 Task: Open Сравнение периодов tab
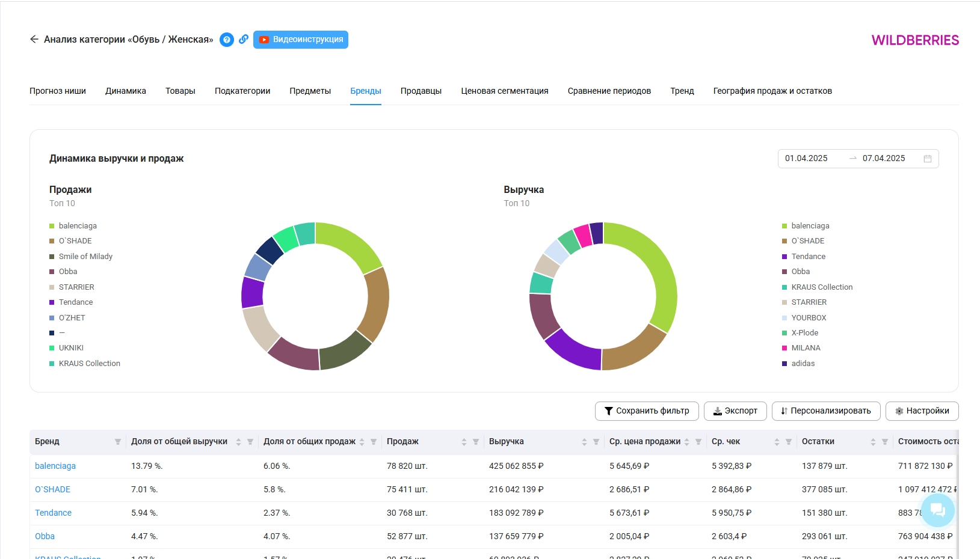(609, 91)
